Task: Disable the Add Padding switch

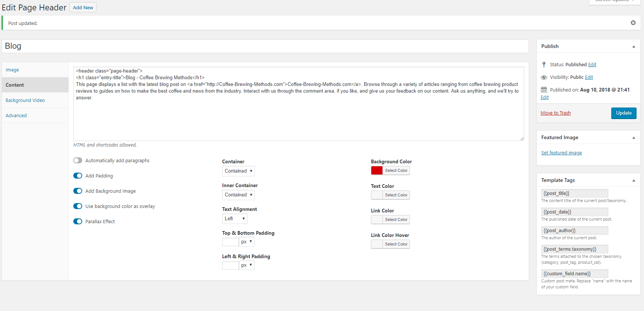Action: point(78,176)
